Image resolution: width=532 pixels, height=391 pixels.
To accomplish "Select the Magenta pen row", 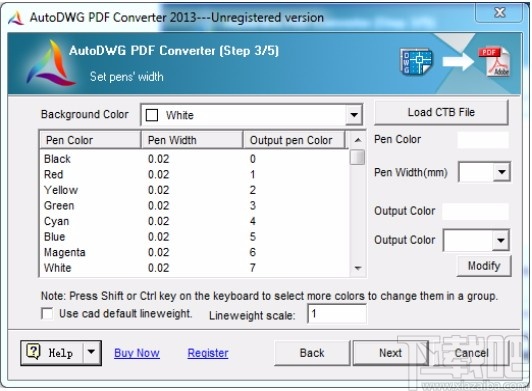I will pyautogui.click(x=194, y=253).
